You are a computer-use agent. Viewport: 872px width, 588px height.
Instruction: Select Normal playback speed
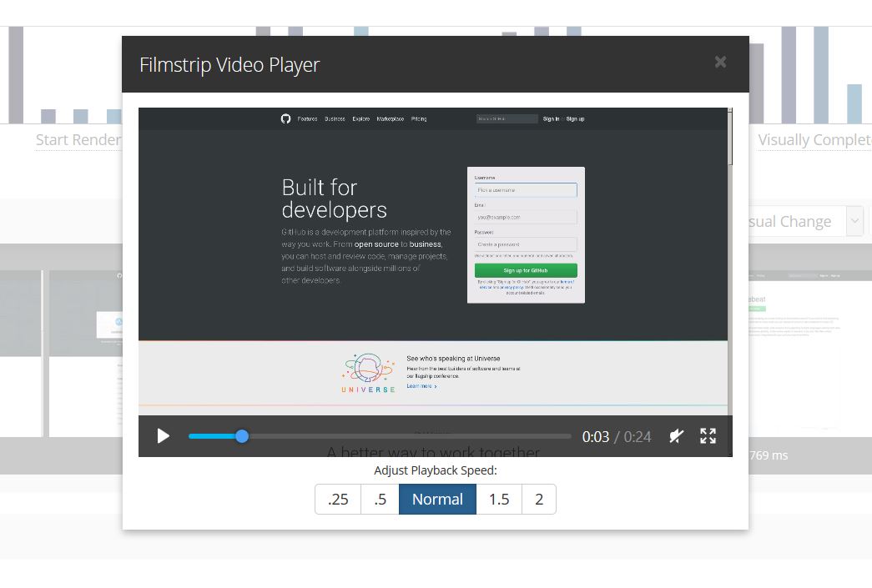(437, 499)
